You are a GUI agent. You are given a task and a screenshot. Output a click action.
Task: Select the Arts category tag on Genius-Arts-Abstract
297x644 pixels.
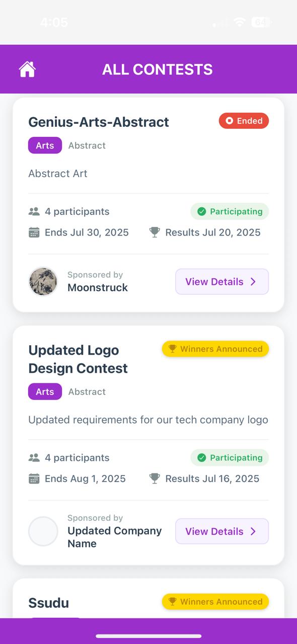pyautogui.click(x=44, y=145)
